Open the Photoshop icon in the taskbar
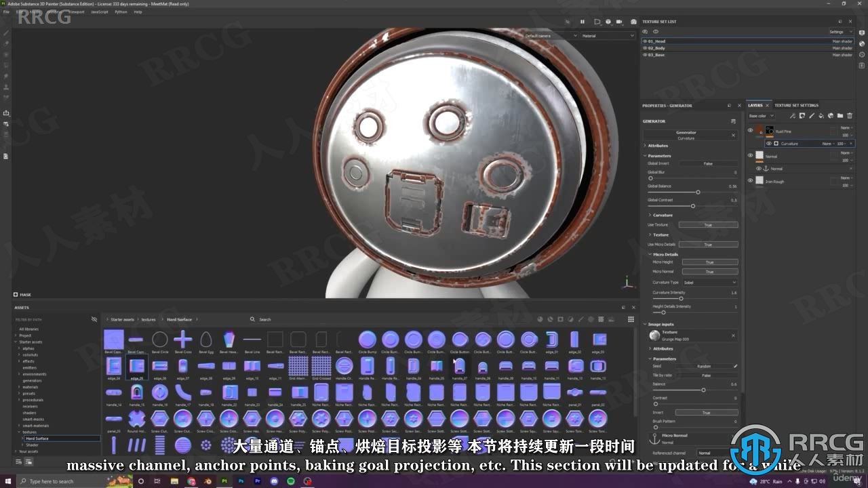The height and width of the screenshot is (488, 868). point(241,481)
